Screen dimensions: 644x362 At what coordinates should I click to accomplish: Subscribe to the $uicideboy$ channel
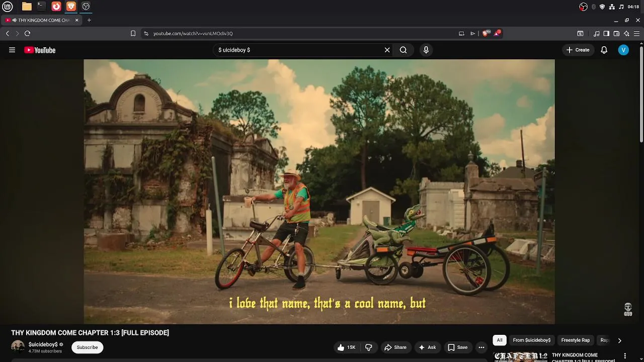tap(87, 347)
